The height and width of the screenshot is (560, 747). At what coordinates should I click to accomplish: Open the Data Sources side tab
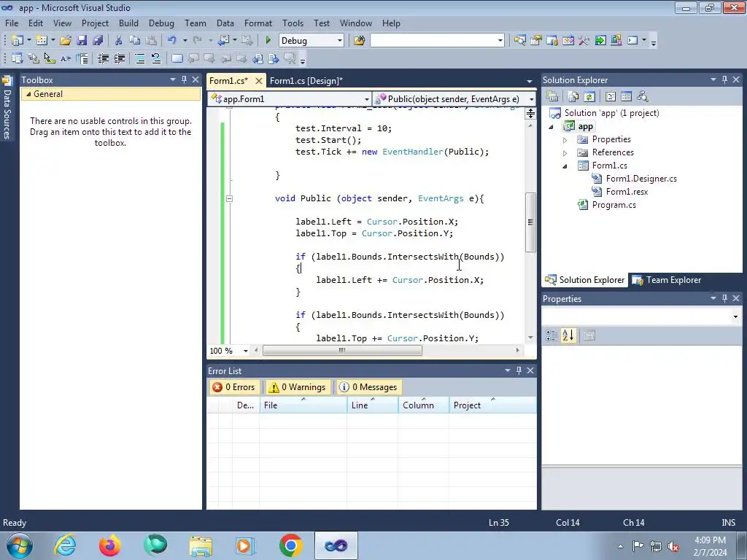[x=7, y=107]
